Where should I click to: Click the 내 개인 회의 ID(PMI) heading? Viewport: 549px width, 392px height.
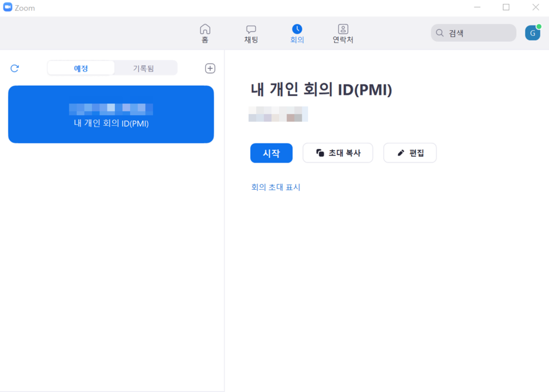(322, 90)
